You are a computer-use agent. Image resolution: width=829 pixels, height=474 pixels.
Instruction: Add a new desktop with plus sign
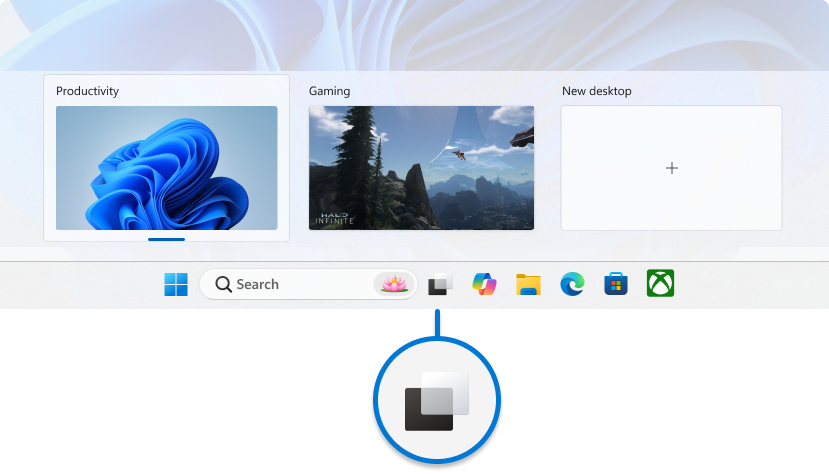coord(671,168)
